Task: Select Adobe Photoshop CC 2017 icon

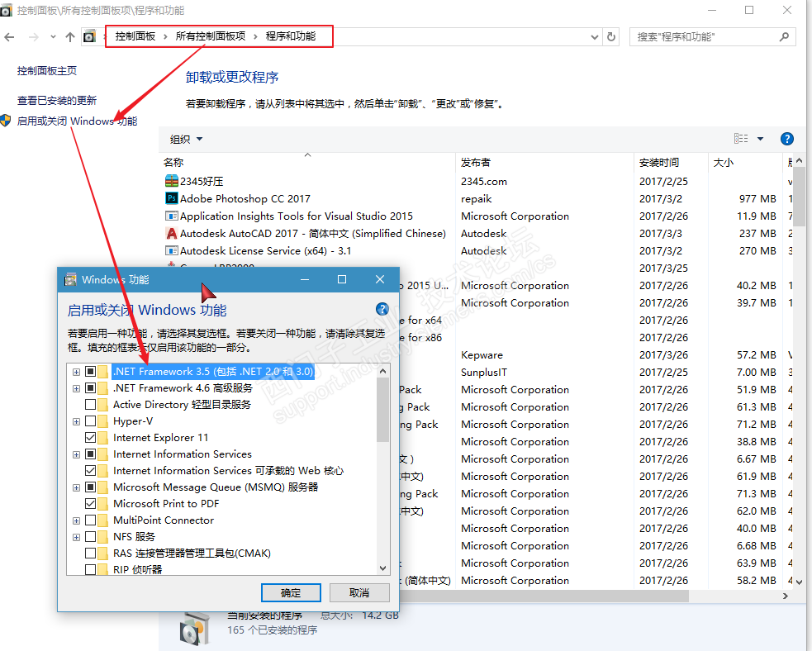Action: [172, 198]
